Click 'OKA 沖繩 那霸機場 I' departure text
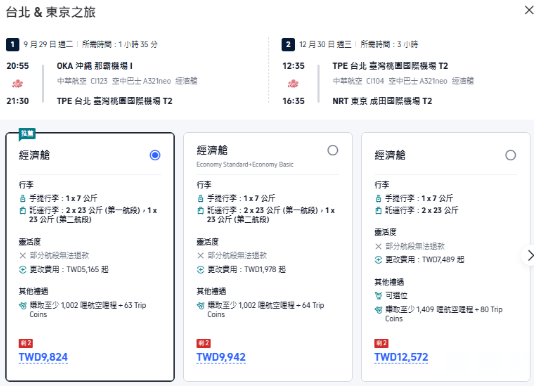Image resolution: width=534 pixels, height=386 pixels. click(x=95, y=66)
